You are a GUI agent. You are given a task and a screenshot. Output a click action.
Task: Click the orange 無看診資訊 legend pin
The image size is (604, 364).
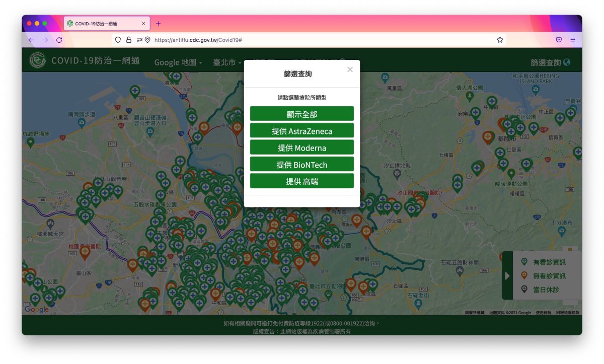pos(524,275)
